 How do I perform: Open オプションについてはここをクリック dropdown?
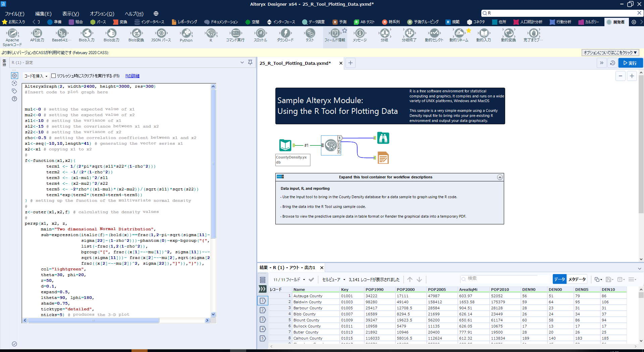[x=610, y=52]
